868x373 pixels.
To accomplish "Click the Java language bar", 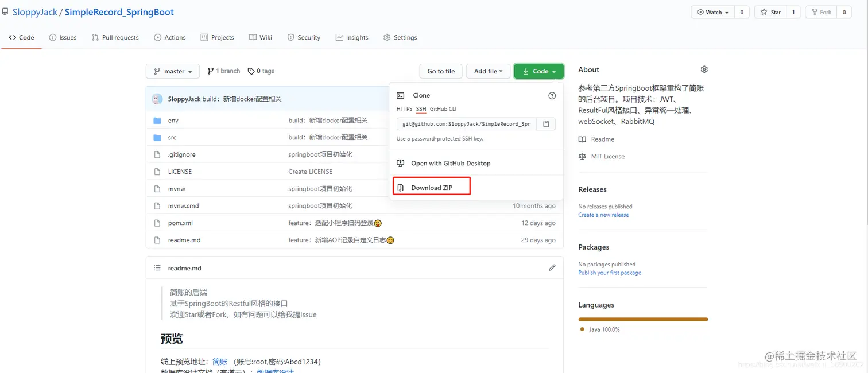I will (x=643, y=319).
